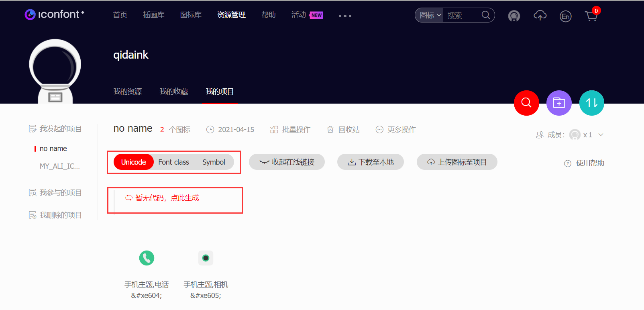Open the 我的资源 tab

click(127, 92)
